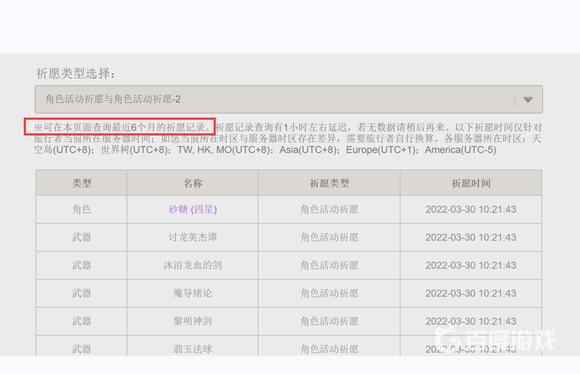Click the 祈愿类型选择 label
Screen dimensions: 580x374
point(75,73)
